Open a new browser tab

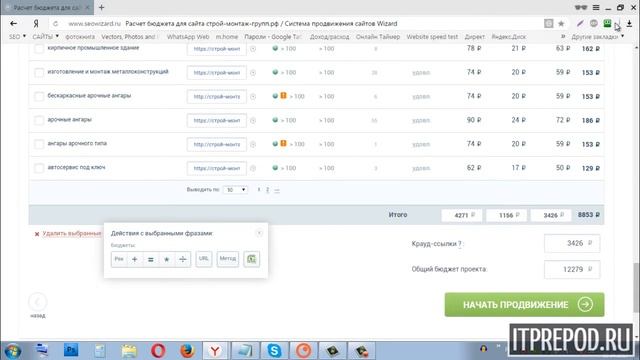(102, 7)
